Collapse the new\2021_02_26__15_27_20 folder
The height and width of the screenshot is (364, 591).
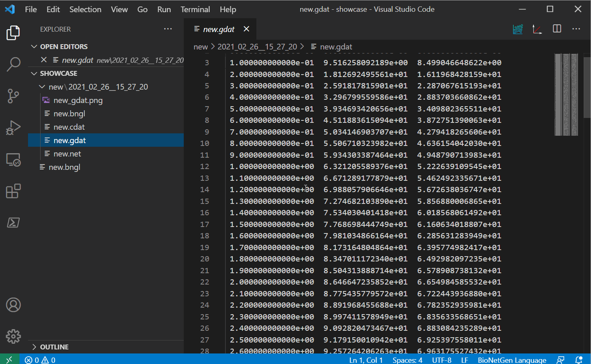pyautogui.click(x=106, y=87)
